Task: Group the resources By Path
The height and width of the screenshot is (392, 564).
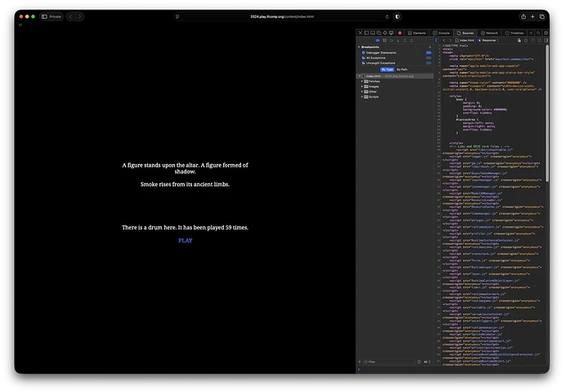Action: [x=402, y=69]
